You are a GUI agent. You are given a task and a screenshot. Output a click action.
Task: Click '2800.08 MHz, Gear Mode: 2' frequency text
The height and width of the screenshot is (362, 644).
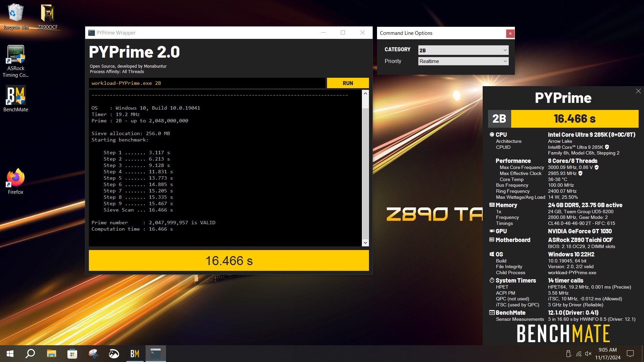pos(578,217)
